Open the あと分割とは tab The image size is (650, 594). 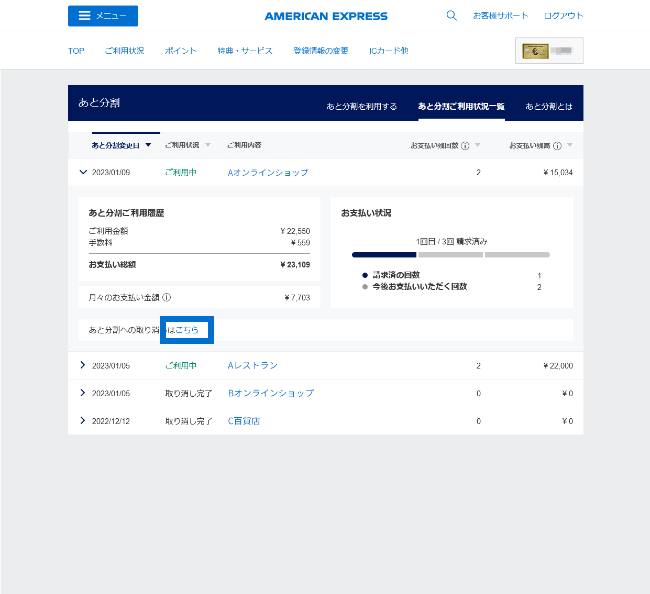(548, 106)
